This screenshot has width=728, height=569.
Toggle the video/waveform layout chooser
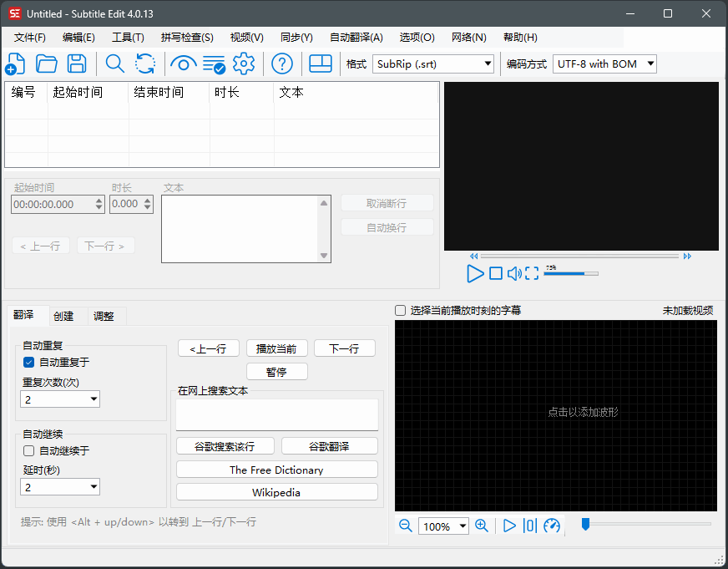321,64
